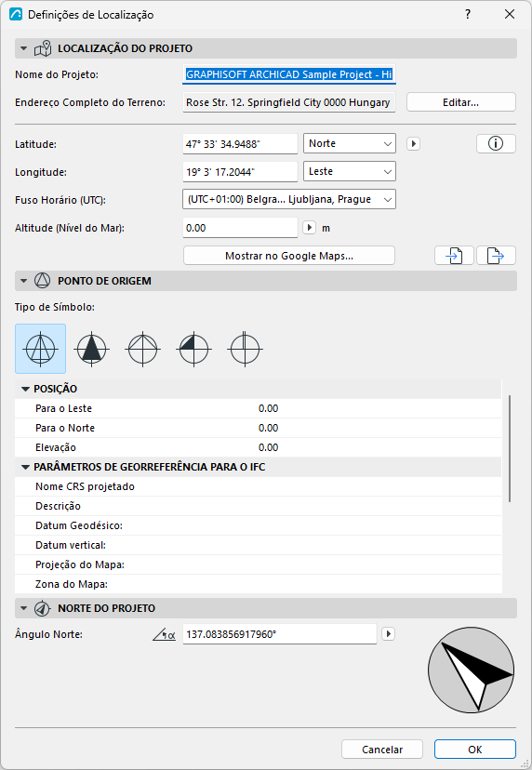Collapse the Ponto de Origem section

tap(23, 281)
